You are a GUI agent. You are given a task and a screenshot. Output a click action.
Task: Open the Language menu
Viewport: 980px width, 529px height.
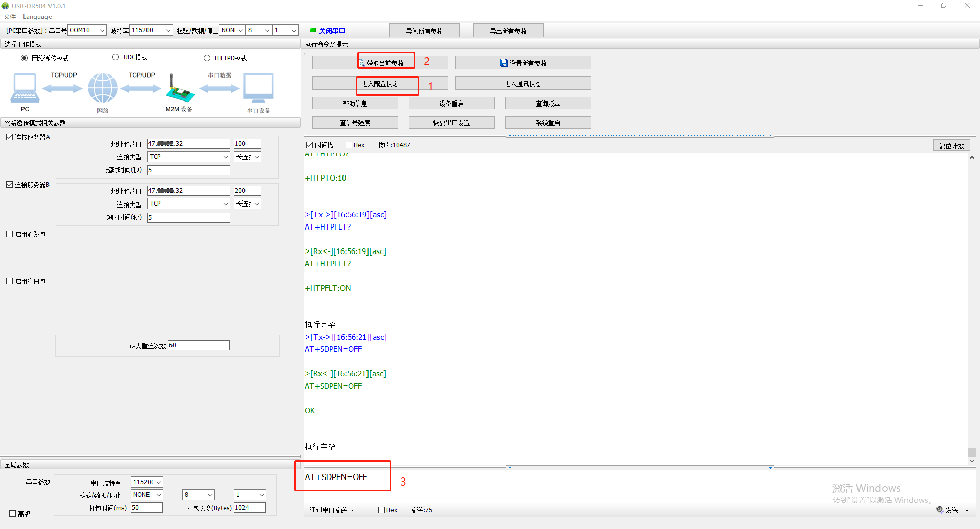point(37,17)
